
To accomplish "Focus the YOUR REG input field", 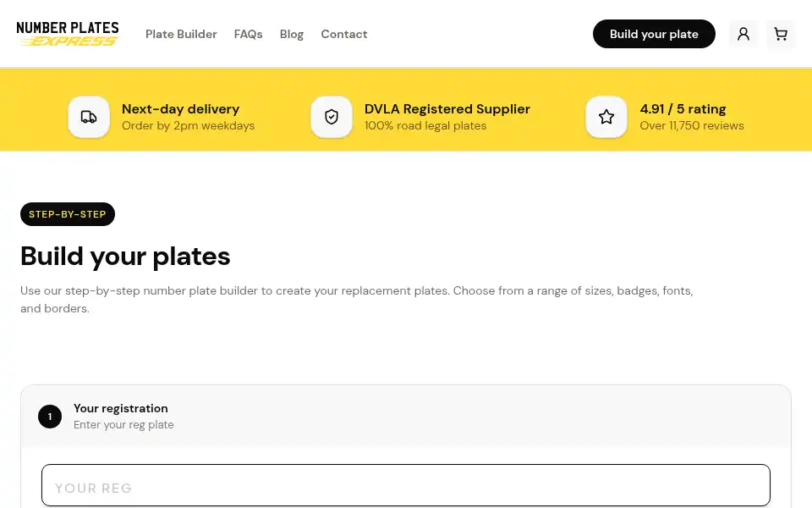I will pyautogui.click(x=406, y=485).
